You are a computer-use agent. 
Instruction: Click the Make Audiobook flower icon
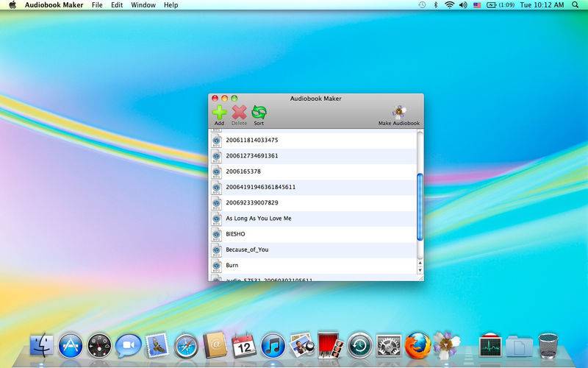pos(399,112)
